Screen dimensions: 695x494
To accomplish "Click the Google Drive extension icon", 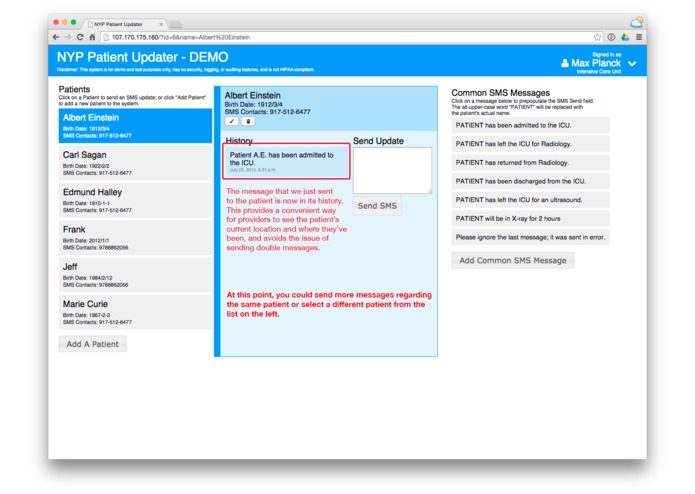I will tap(625, 37).
